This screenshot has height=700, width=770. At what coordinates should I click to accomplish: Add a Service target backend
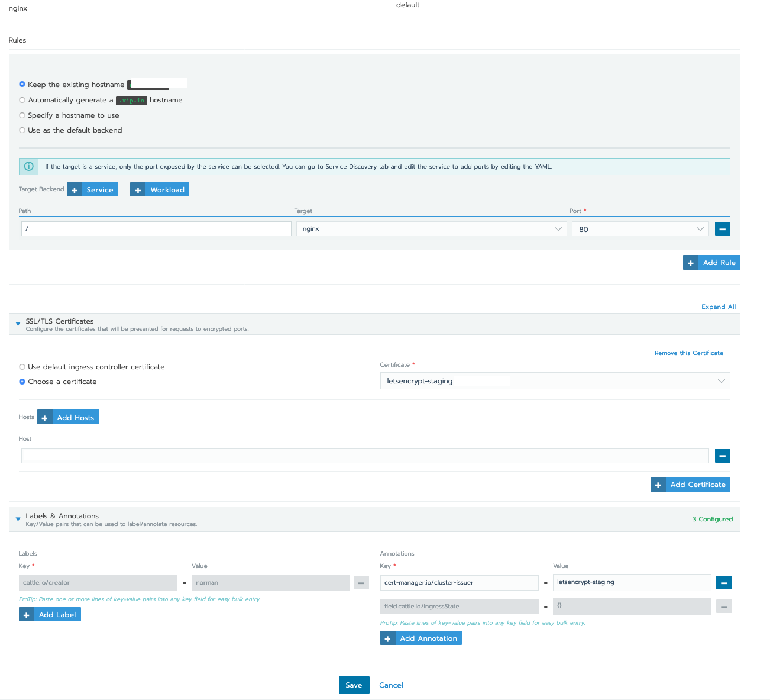pos(93,190)
